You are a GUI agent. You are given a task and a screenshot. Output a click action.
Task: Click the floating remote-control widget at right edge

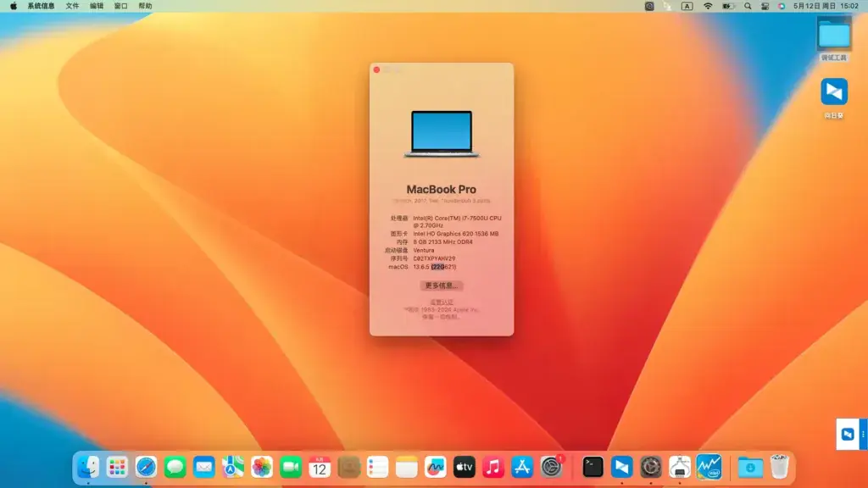click(851, 435)
